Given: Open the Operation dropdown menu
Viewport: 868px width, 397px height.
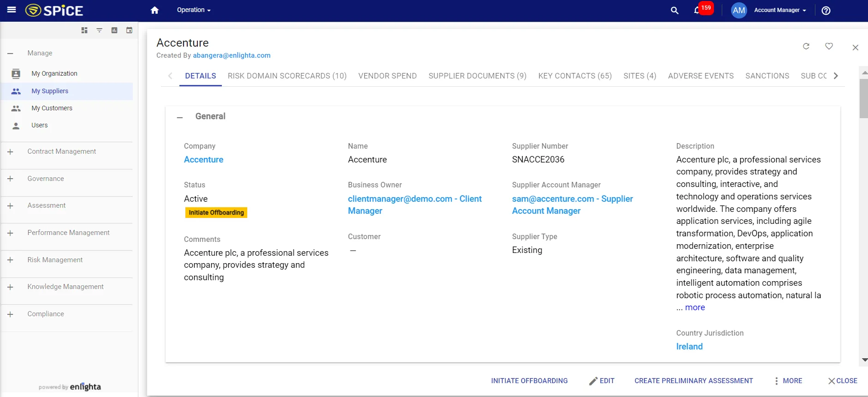Looking at the screenshot, I should pyautogui.click(x=194, y=10).
